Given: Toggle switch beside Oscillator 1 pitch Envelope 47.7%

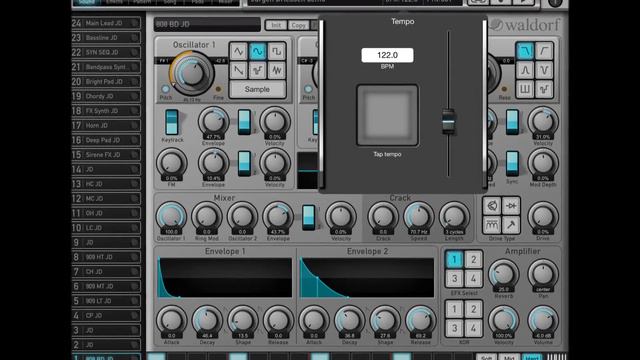Looking at the screenshot, I should tap(244, 122).
